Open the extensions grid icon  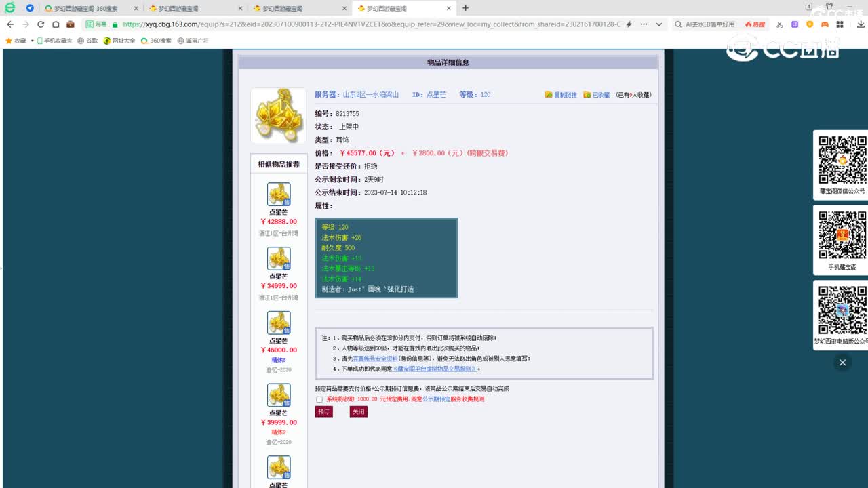point(840,24)
